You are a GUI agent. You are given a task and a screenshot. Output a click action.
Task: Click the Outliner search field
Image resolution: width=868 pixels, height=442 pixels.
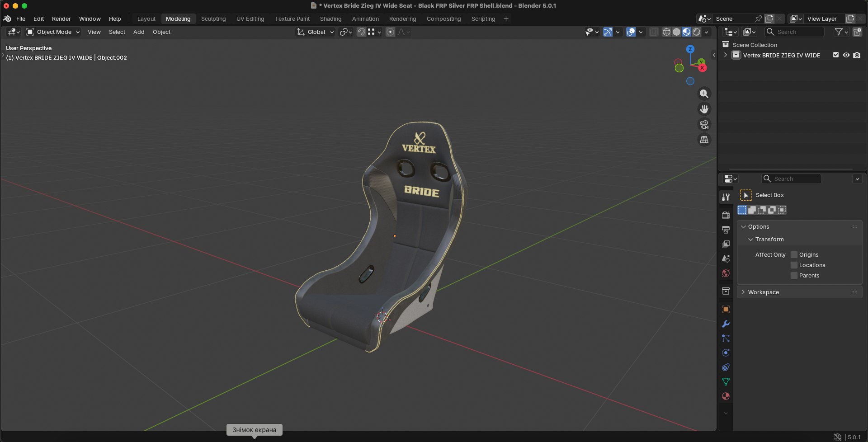pos(794,32)
